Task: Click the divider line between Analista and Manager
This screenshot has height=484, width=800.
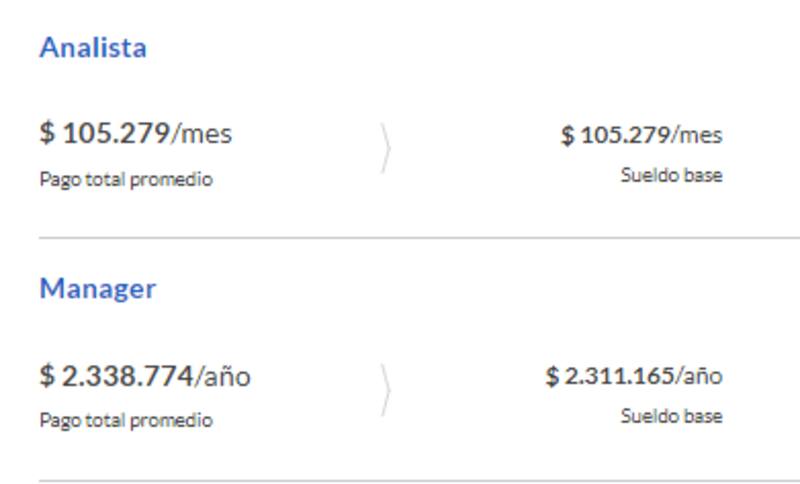Action: pyautogui.click(x=419, y=238)
